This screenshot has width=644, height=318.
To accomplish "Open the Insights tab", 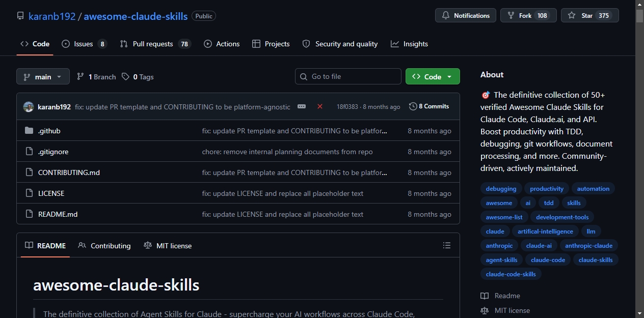I will [410, 44].
